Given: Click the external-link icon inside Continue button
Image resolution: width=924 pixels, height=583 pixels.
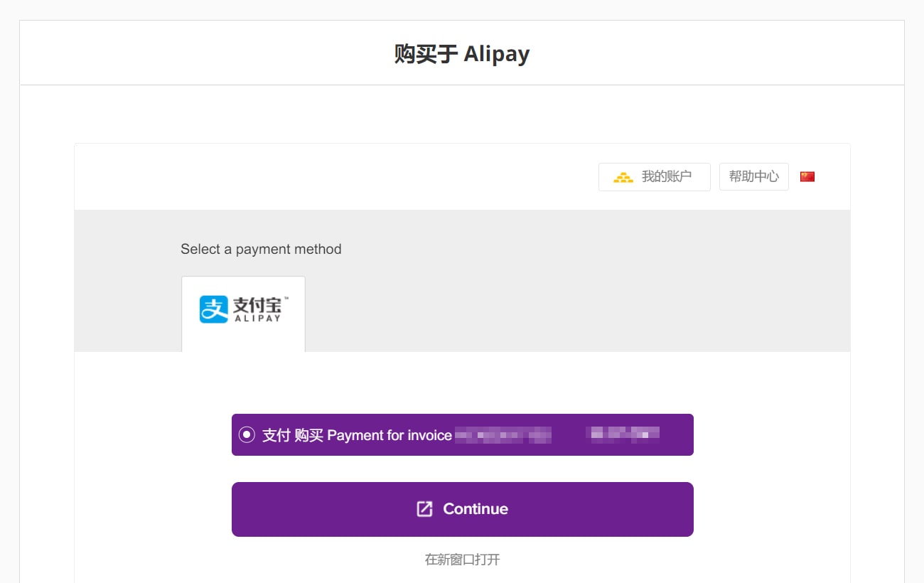Looking at the screenshot, I should tap(424, 508).
